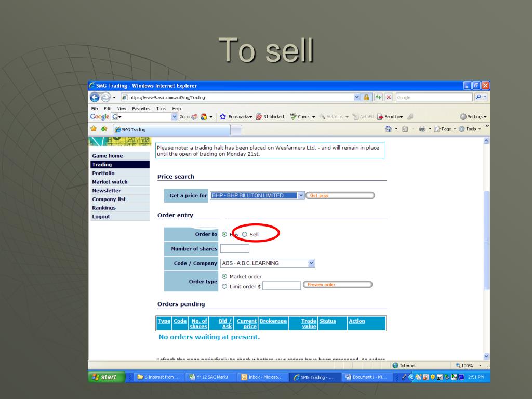Open Code / Company dropdown
This screenshot has width=532, height=399.
click(x=312, y=263)
